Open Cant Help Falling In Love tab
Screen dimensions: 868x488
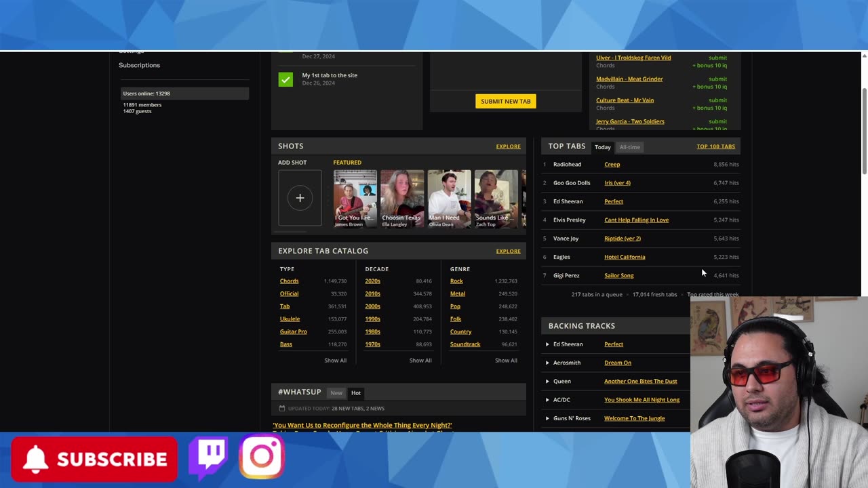(636, 220)
